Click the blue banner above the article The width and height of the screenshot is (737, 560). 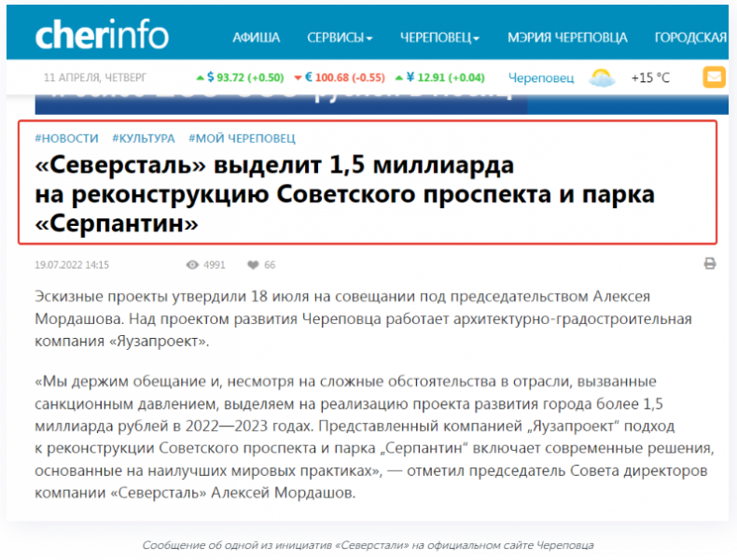tap(382, 104)
